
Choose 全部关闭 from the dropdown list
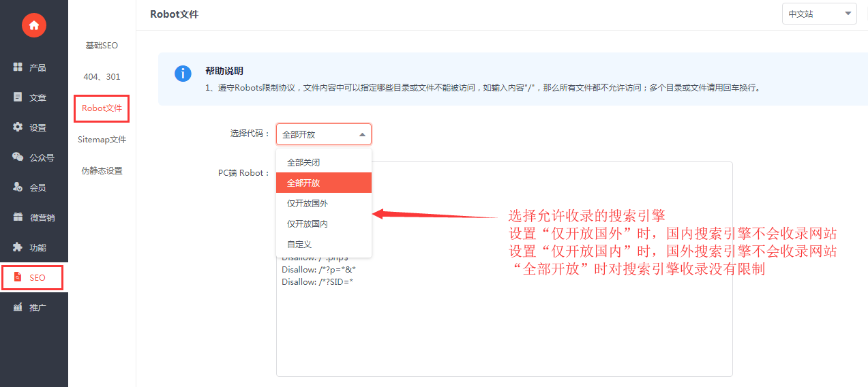[x=303, y=163]
